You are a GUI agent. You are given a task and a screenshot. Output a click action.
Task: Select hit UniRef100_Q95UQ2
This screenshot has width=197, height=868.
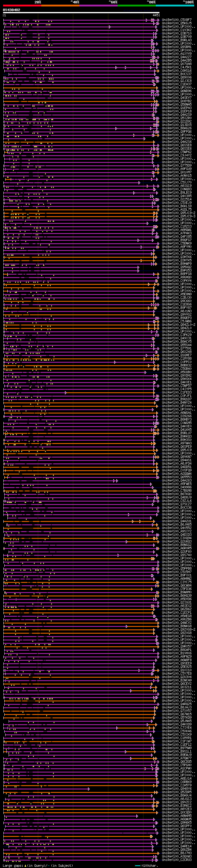[x=177, y=267]
